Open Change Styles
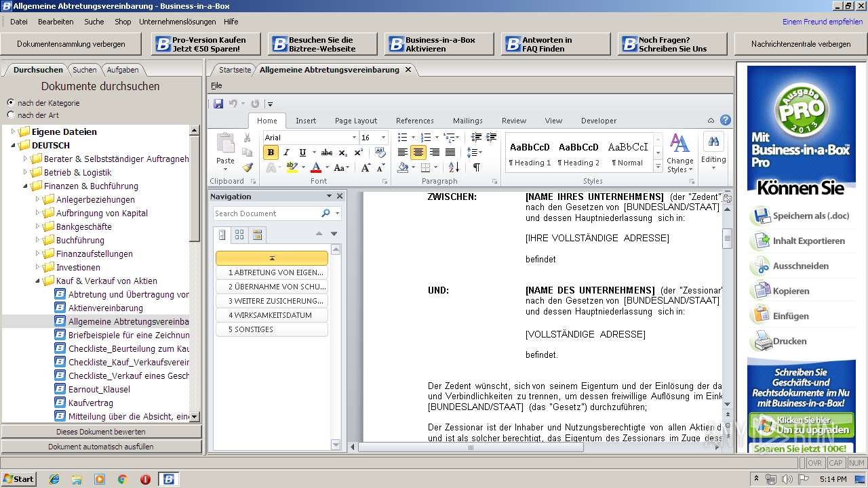This screenshot has width=868, height=488. click(679, 152)
